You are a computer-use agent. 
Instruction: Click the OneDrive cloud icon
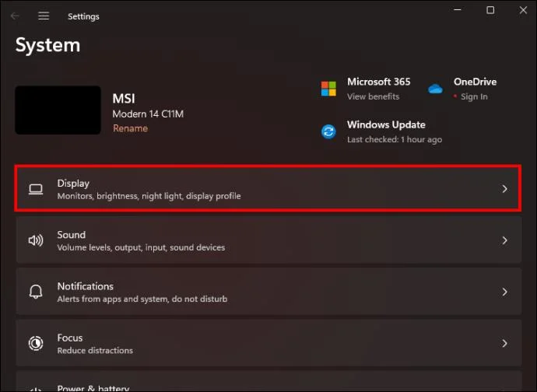435,89
